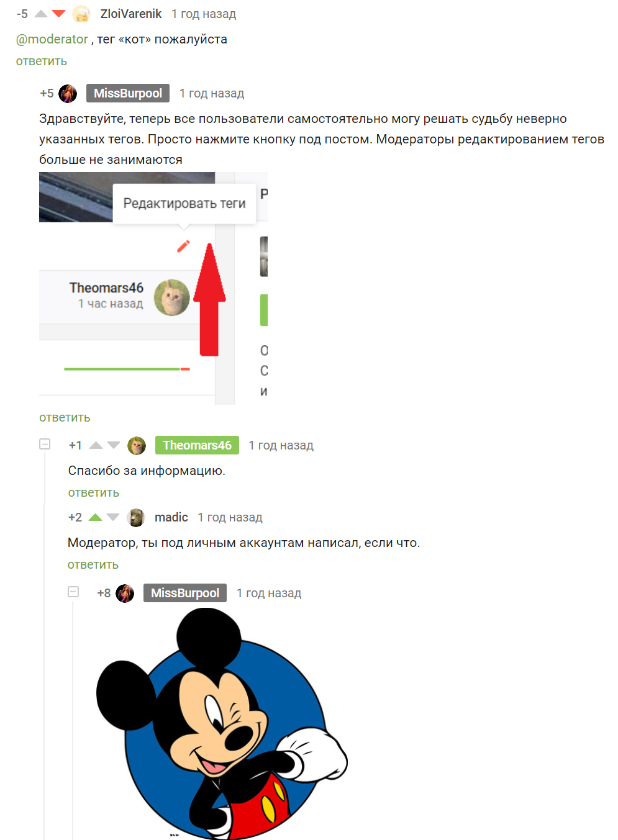This screenshot has height=840, width=618.
Task: Open Theomars46's cat avatar next to green name tag
Action: point(137,445)
